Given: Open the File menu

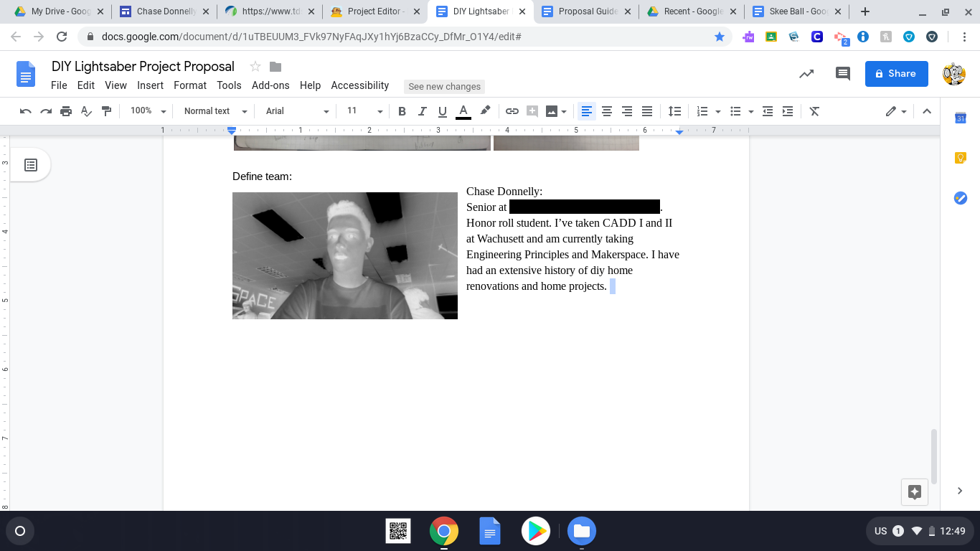Looking at the screenshot, I should pos(59,85).
